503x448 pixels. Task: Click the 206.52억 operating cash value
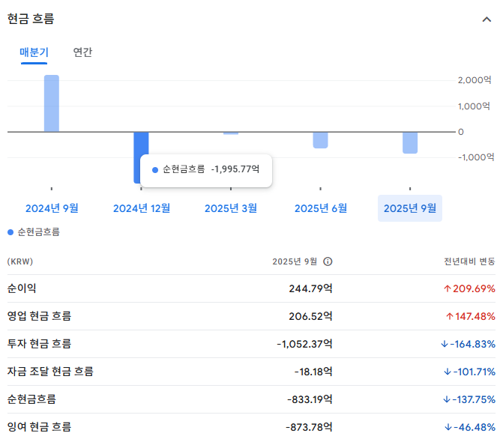(x=310, y=316)
